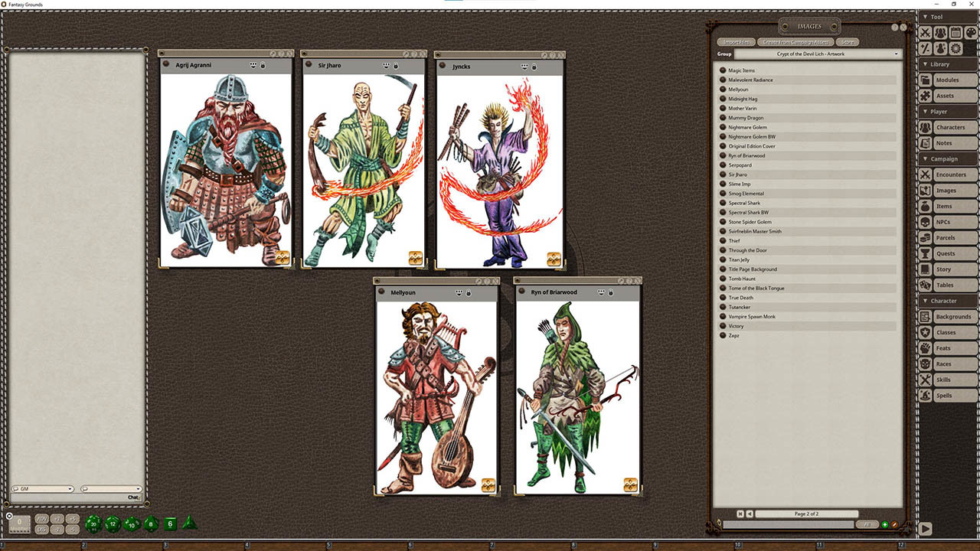
Task: Open the calendar tool icon
Action: pos(955,33)
